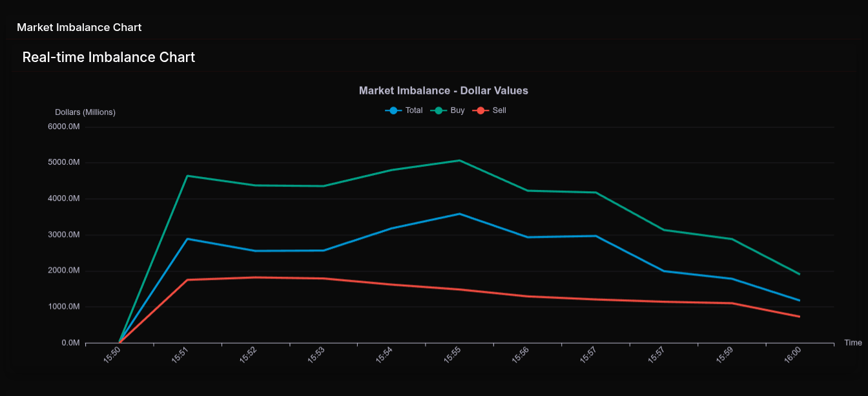Click the 'Real-time Imbalance Chart' heading
Screen dimensions: 868x396
coord(108,57)
